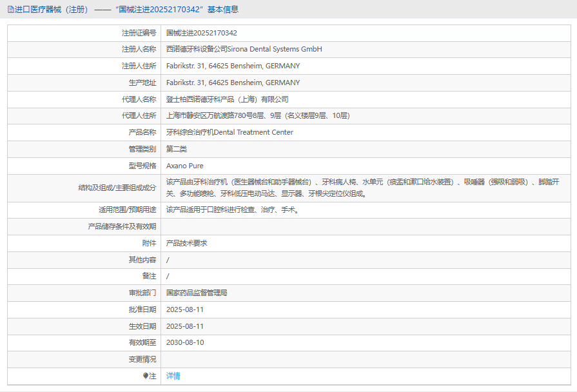
Task: Click product name Dental Treatment Center
Action: click(230, 132)
